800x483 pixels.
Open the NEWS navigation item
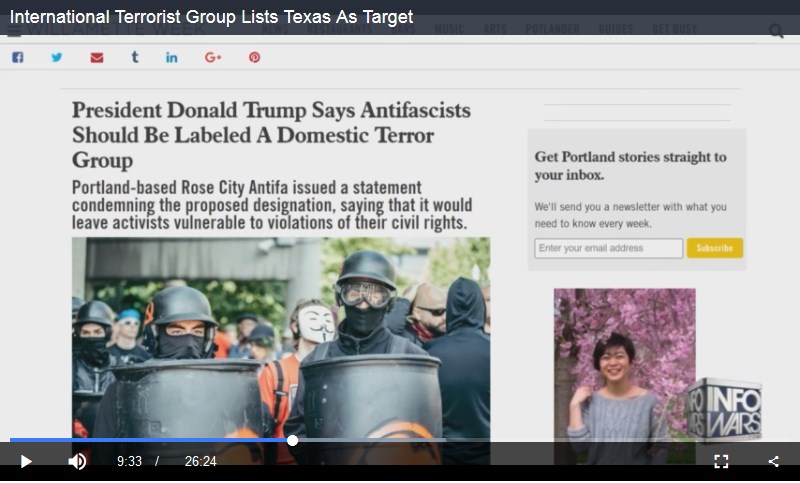[276, 29]
